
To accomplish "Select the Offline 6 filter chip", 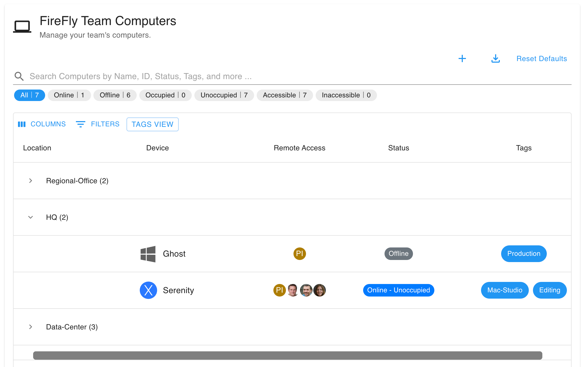I will point(115,95).
